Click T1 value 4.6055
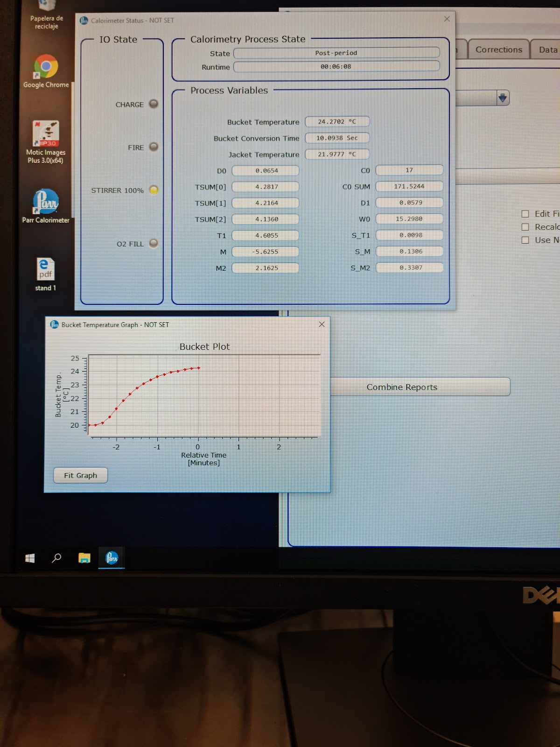The width and height of the screenshot is (560, 747). click(266, 235)
